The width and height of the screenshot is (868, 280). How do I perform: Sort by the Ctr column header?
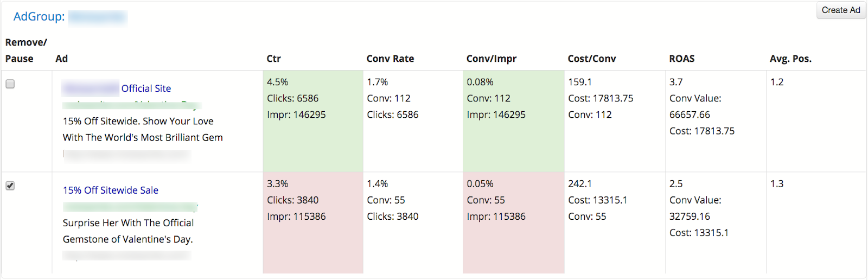[274, 59]
